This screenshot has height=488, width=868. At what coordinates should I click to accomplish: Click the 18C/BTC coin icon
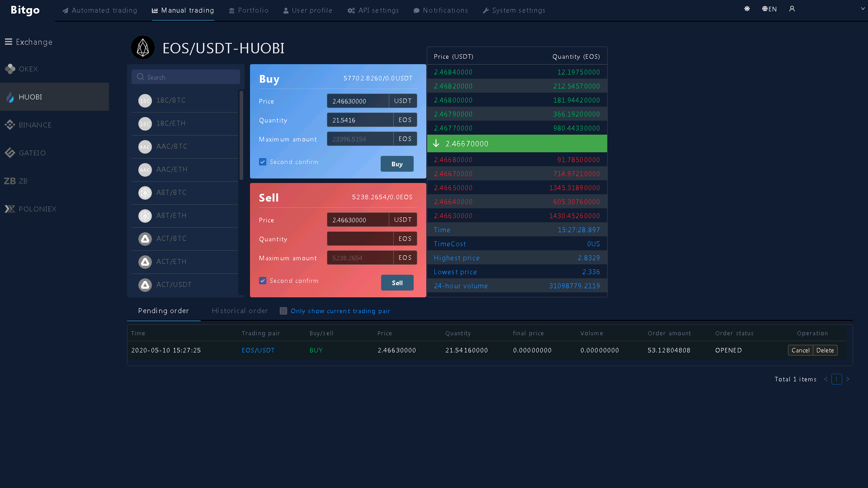pos(145,101)
